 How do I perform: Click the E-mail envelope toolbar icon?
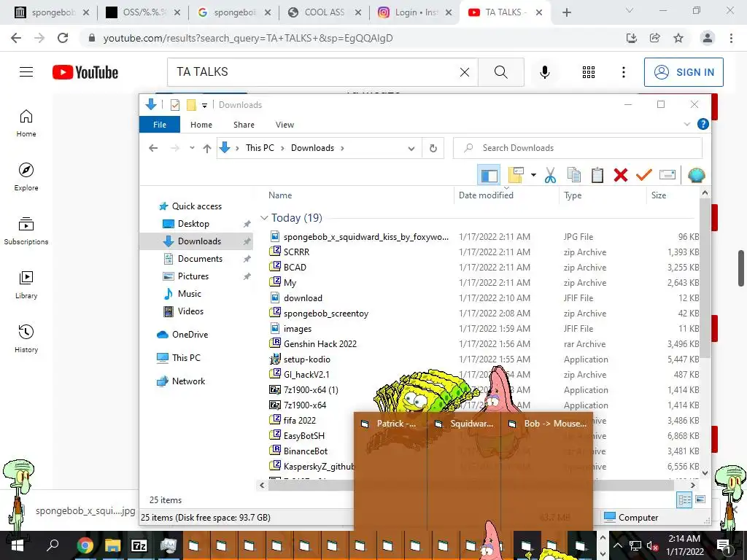(x=667, y=175)
